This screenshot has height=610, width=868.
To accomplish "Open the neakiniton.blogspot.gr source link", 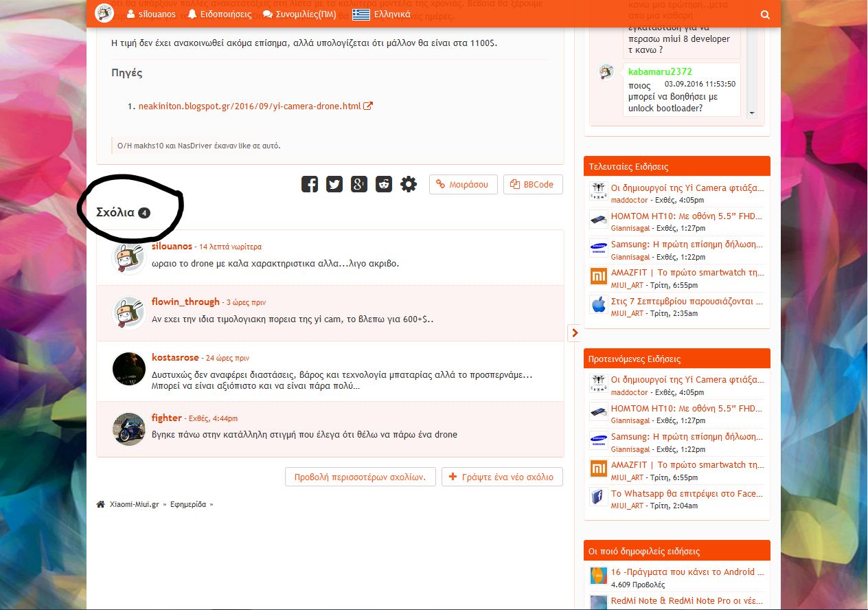I will point(250,106).
